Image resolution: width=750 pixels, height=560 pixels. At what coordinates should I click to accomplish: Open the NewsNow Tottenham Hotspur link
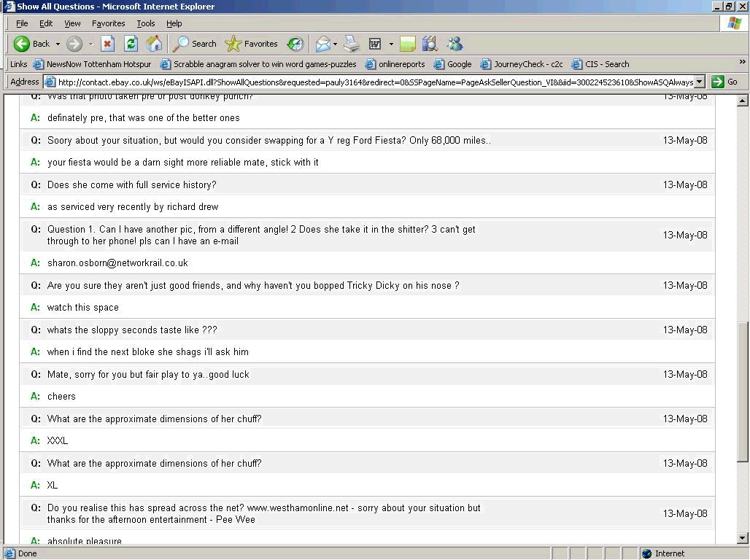pos(92,64)
